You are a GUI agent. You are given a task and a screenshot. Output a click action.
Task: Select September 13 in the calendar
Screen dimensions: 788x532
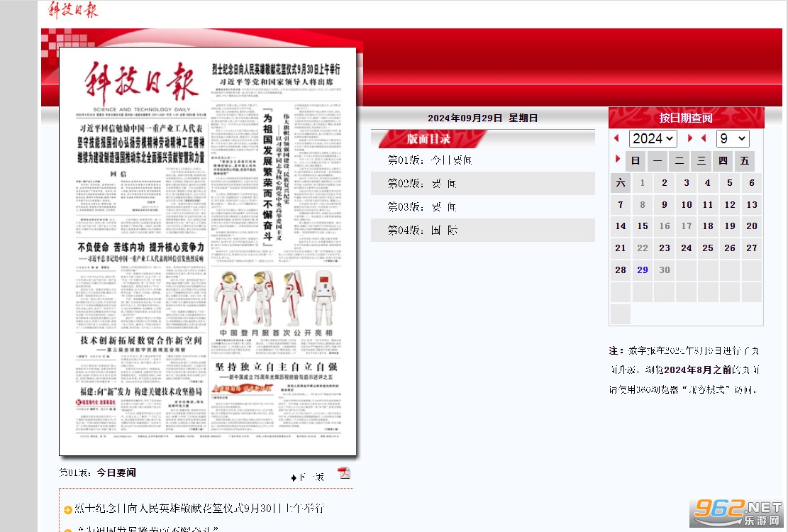[752, 204]
